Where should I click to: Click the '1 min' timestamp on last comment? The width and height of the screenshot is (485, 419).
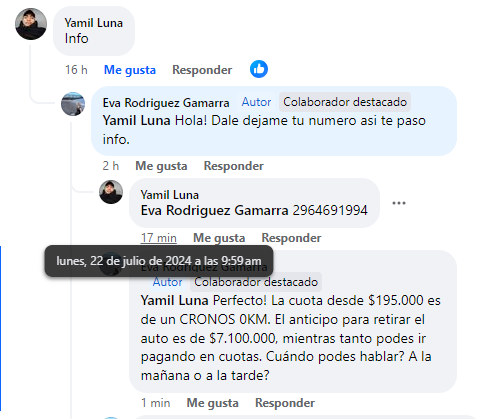155,403
